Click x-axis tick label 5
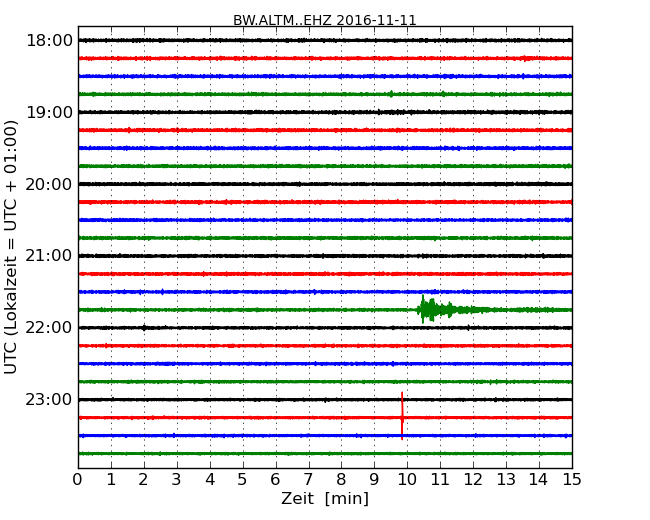 click(243, 480)
